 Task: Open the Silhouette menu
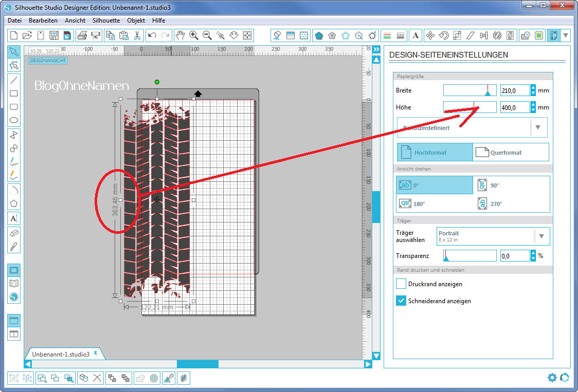click(106, 21)
